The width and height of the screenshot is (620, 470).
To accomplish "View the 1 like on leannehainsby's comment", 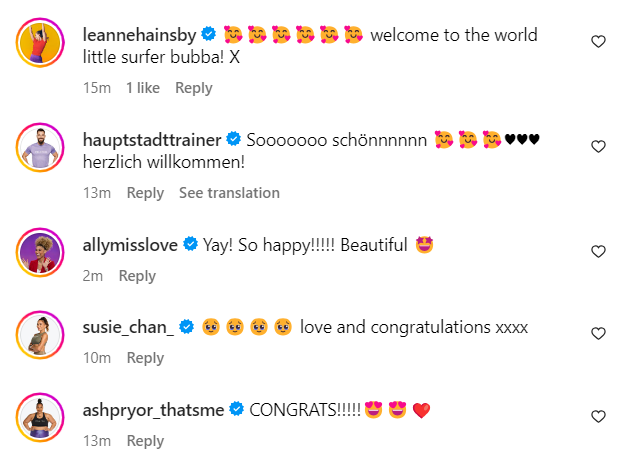I will [x=143, y=88].
